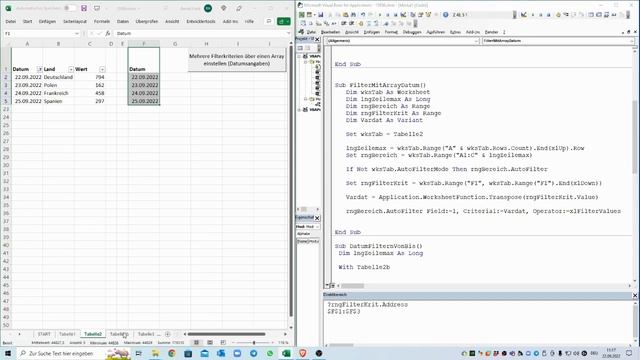Click the Mehrere Filterkriterien über einen Array button
The image size is (640, 360).
click(x=237, y=60)
